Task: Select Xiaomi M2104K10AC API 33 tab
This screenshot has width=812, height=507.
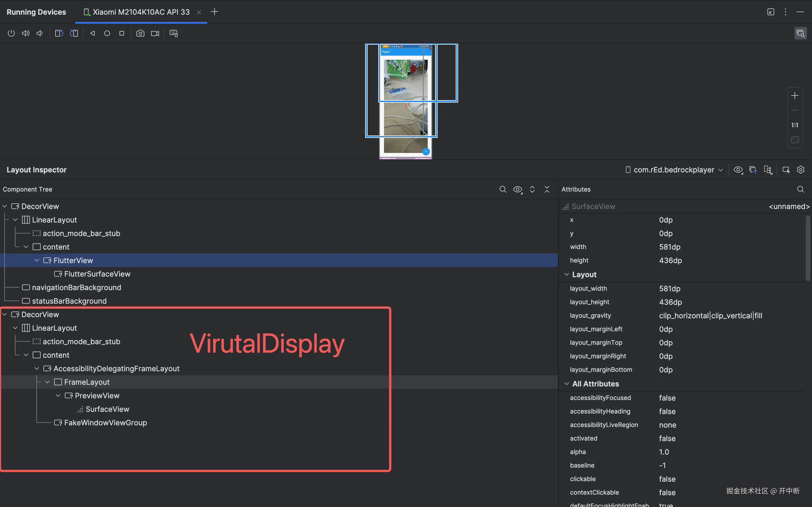Action: click(x=141, y=12)
